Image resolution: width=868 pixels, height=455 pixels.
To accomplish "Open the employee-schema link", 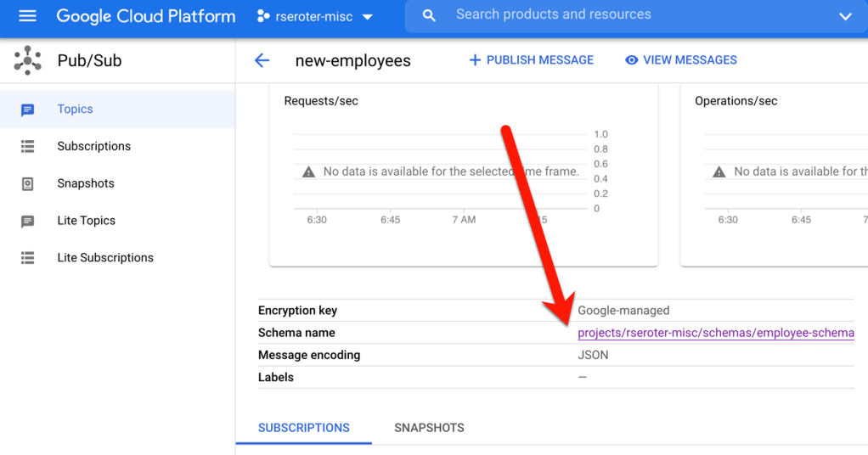I will point(715,333).
